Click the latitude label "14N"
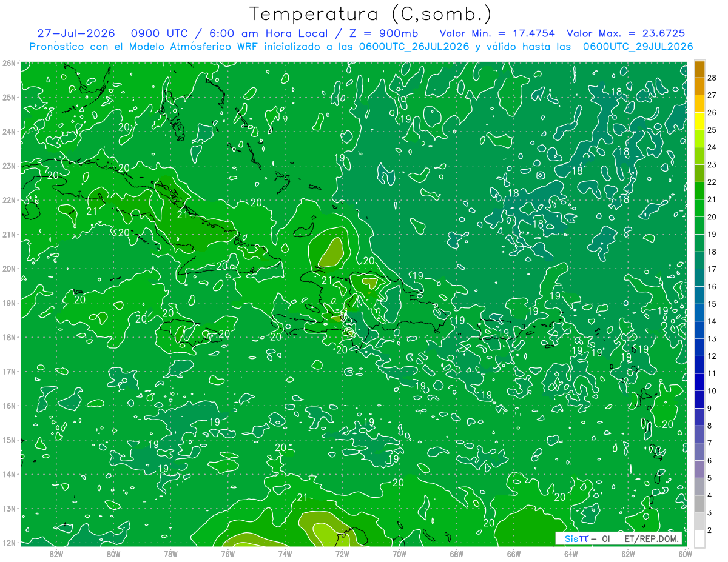 click(9, 474)
